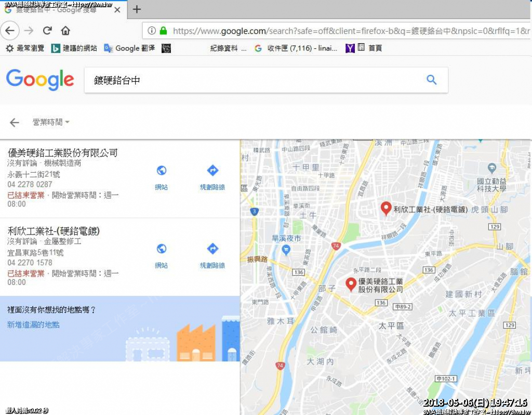Reload the page with refresh icon
Viewport: 532px width, 415px height.
coord(47,31)
